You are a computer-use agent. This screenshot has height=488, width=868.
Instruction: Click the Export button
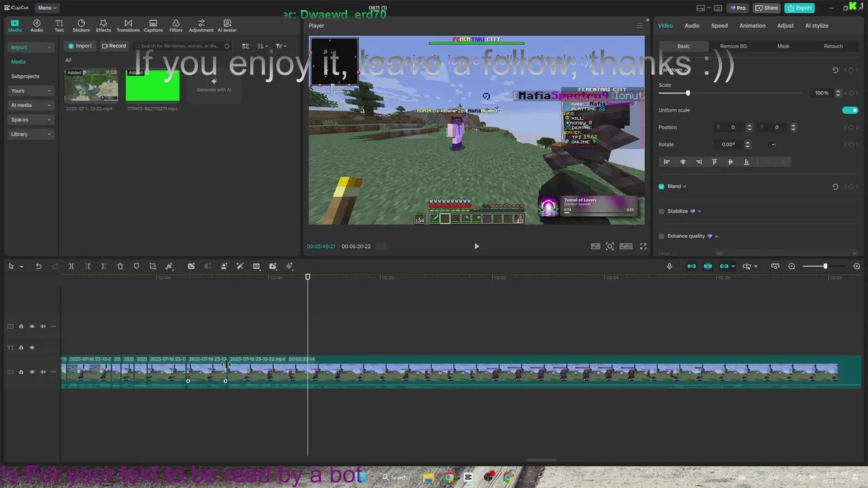point(800,8)
